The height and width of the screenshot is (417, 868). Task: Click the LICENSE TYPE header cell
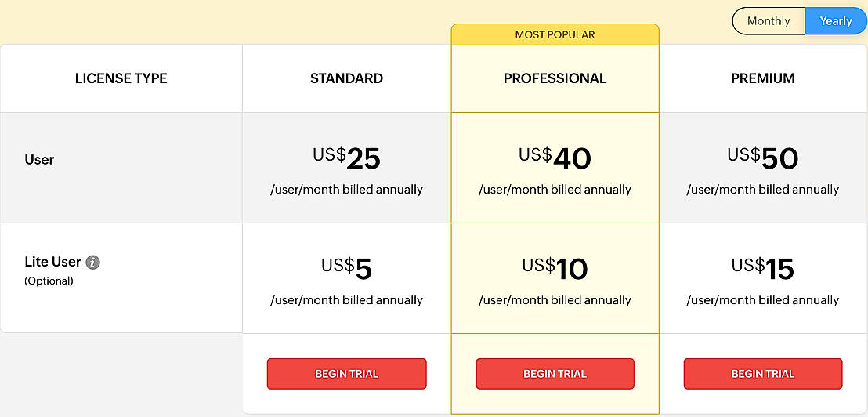pyautogui.click(x=121, y=78)
